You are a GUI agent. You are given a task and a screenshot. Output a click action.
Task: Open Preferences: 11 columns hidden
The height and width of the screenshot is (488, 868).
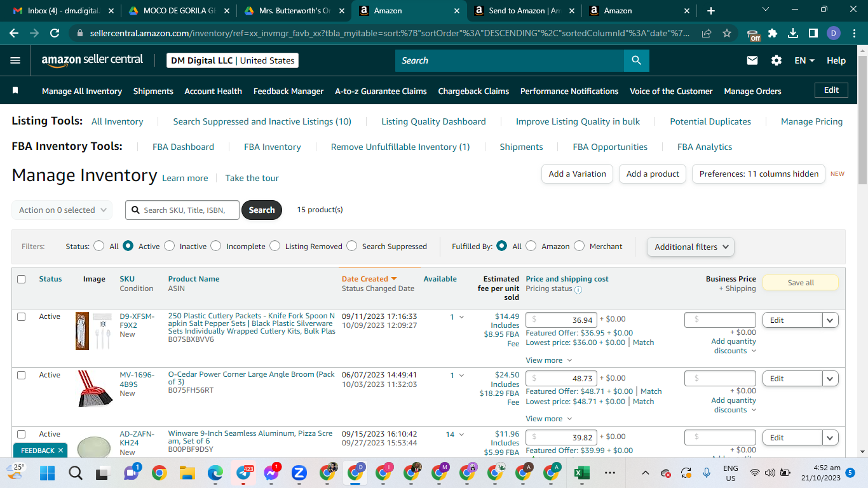[x=759, y=173]
